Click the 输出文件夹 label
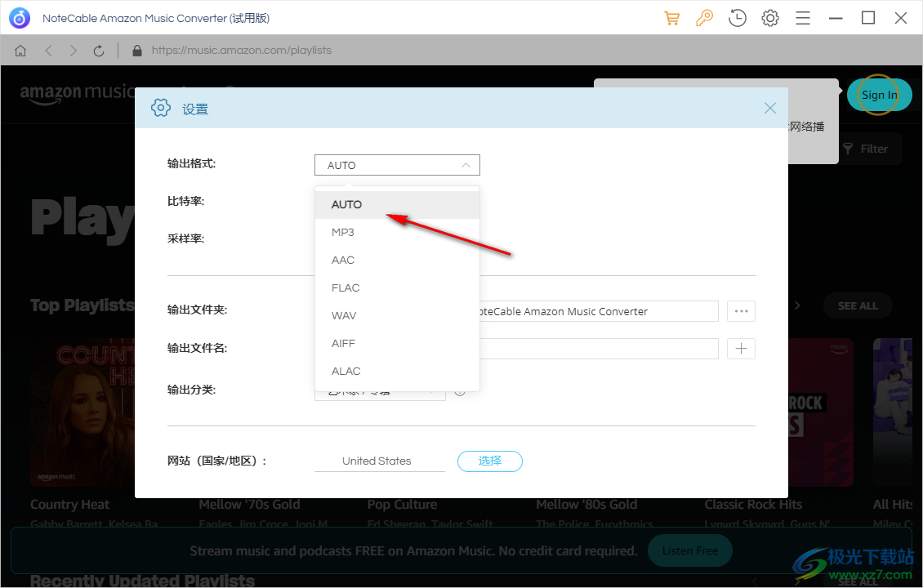Image resolution: width=923 pixels, height=588 pixels. point(197,310)
